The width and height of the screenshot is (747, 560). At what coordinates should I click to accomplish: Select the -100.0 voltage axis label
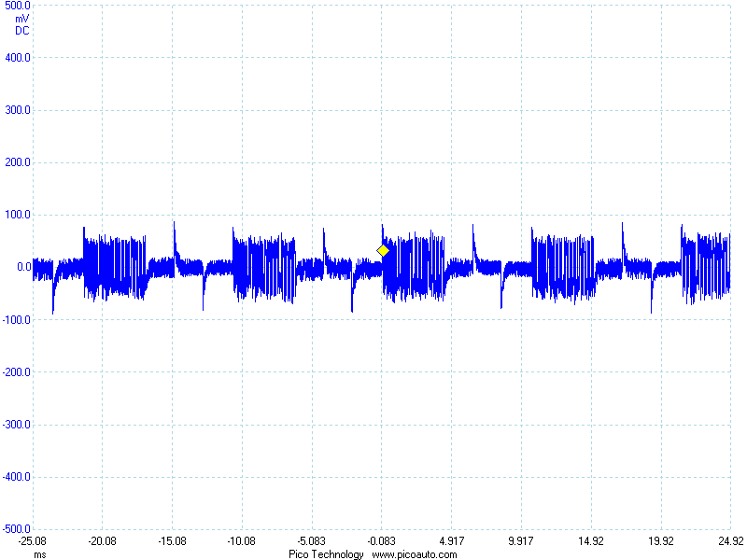16,319
